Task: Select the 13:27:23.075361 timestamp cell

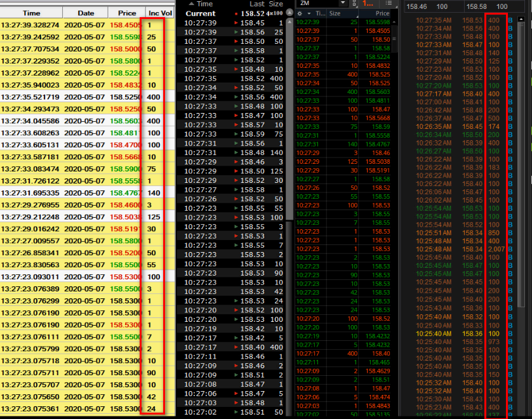Action: (30, 409)
